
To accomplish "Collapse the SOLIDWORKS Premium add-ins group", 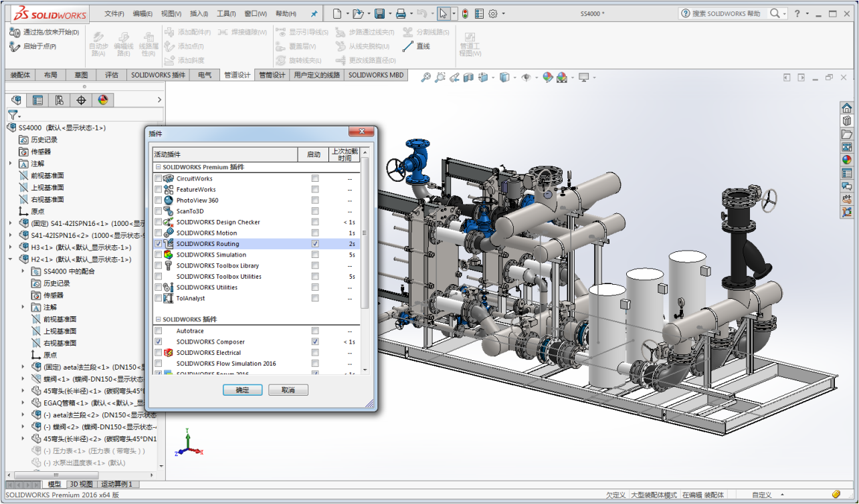I will 158,167.
